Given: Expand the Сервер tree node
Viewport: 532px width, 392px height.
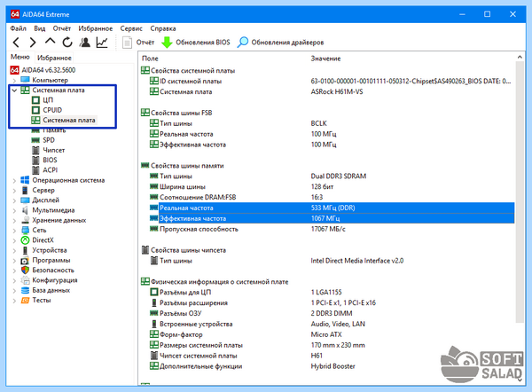Looking at the screenshot, I should (14, 191).
